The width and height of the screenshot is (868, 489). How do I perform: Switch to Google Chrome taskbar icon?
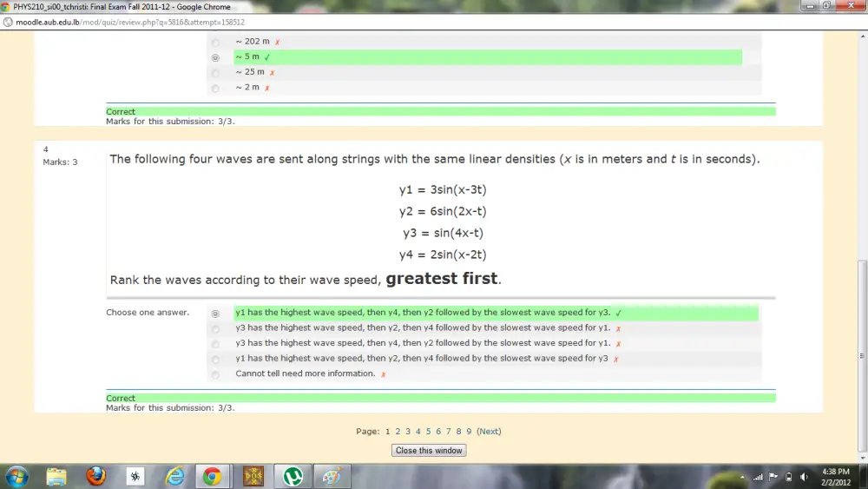[x=212, y=476]
